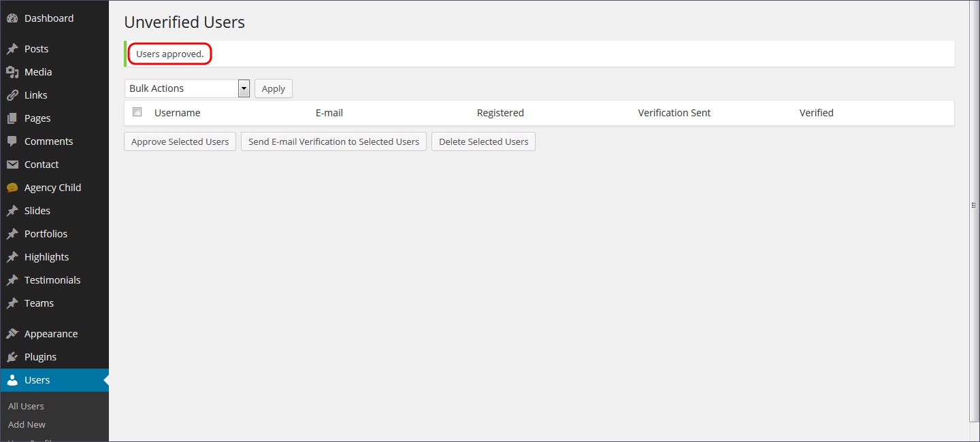This screenshot has height=442, width=980.
Task: Click Approve Selected Users button
Action: coord(180,141)
